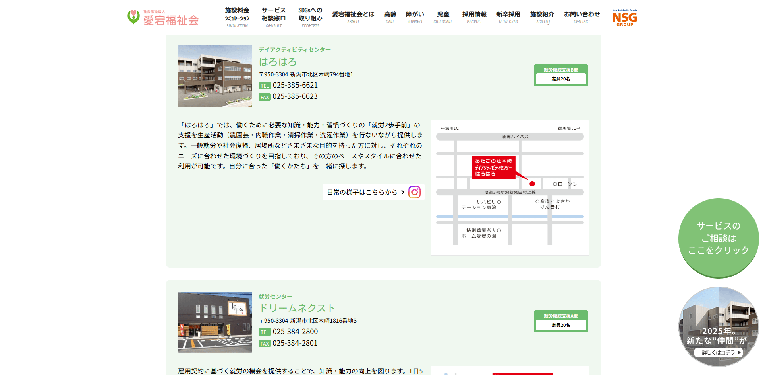This screenshot has height=375, width=767.
Task: Select the 児童 nav menu item
Action: pos(443,16)
